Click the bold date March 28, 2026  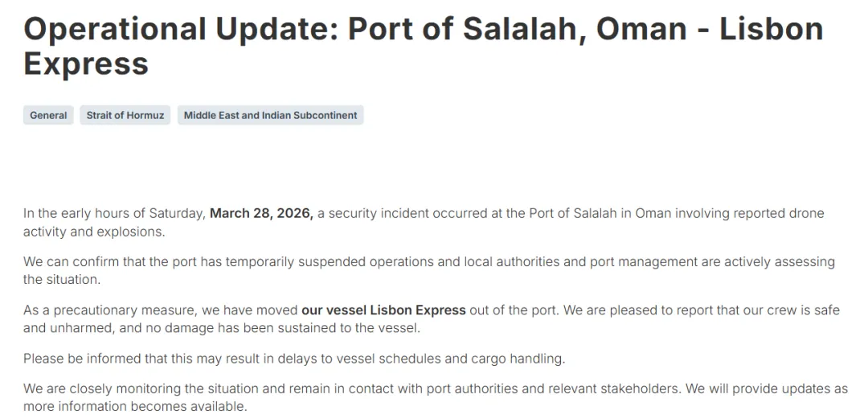click(261, 214)
